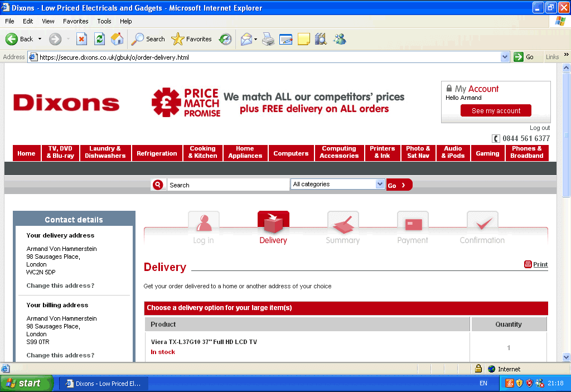
Task: Select the Computers navigation tab
Action: pos(291,153)
